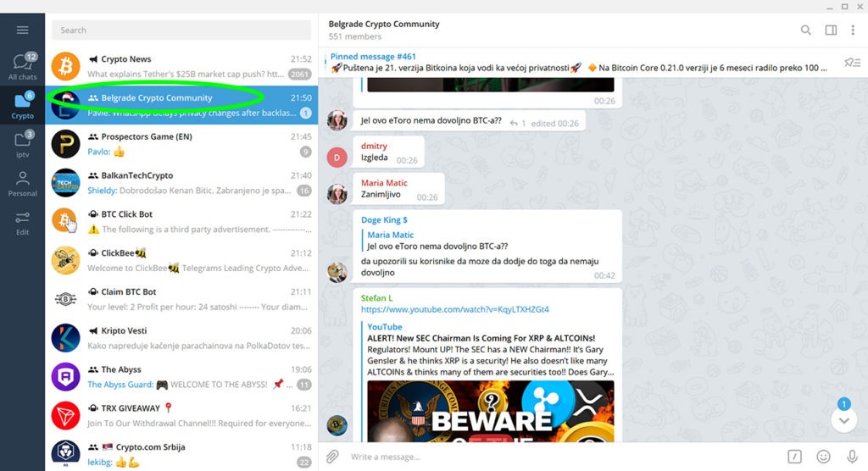Unpin or hide the pinned message bar
This screenshot has height=471, width=868.
coord(850,62)
